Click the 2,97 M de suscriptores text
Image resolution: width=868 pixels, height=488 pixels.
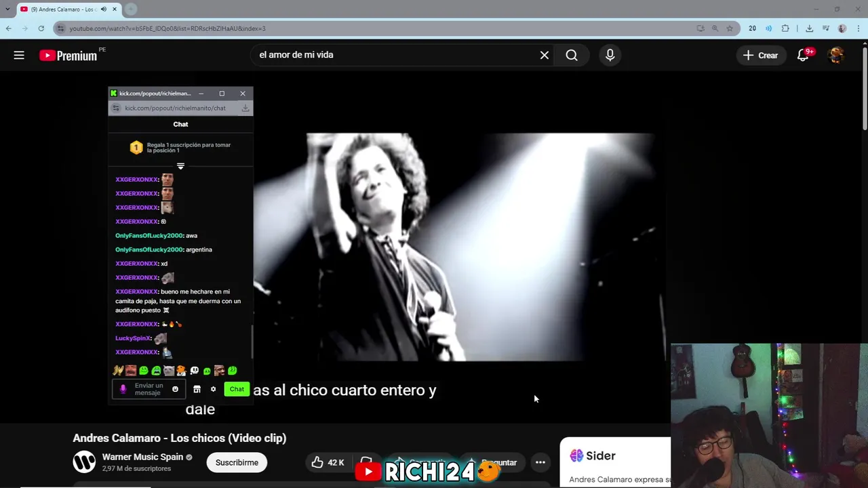click(136, 469)
